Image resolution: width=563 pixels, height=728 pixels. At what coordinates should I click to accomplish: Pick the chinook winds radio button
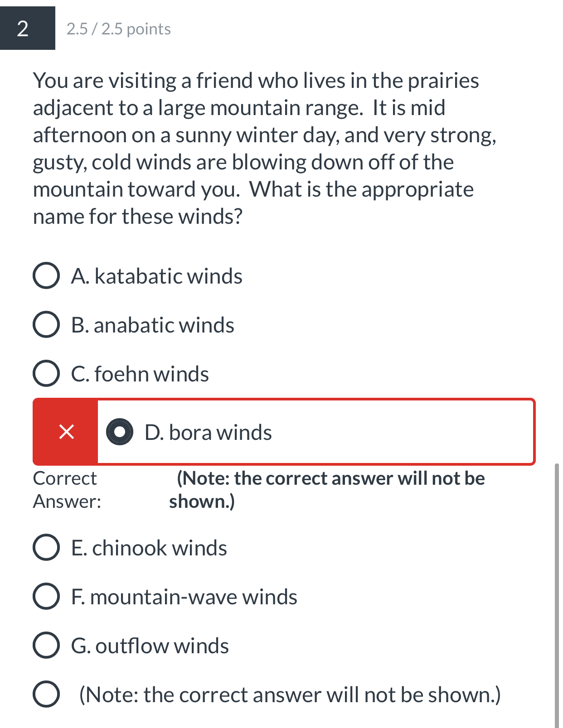coord(46,547)
